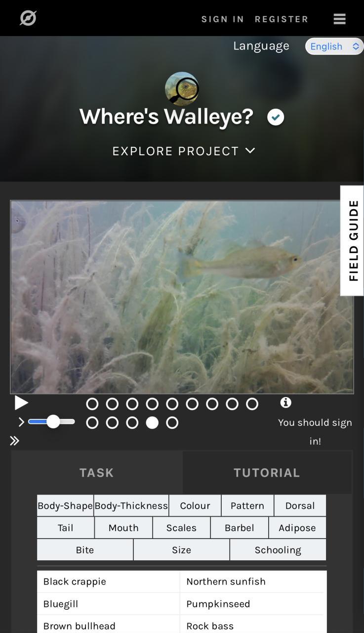This screenshot has height=633, width=364.
Task: Open the Field Guide side tab
Action: (352, 240)
